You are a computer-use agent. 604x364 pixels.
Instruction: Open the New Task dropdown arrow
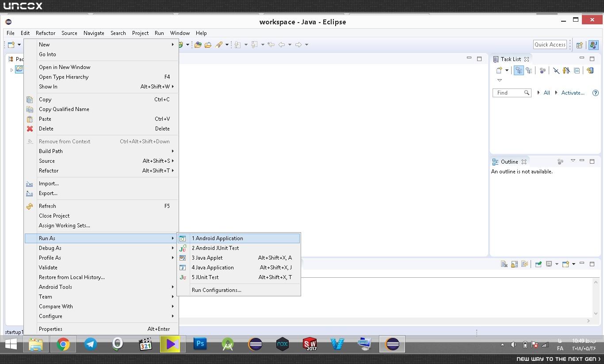point(507,70)
